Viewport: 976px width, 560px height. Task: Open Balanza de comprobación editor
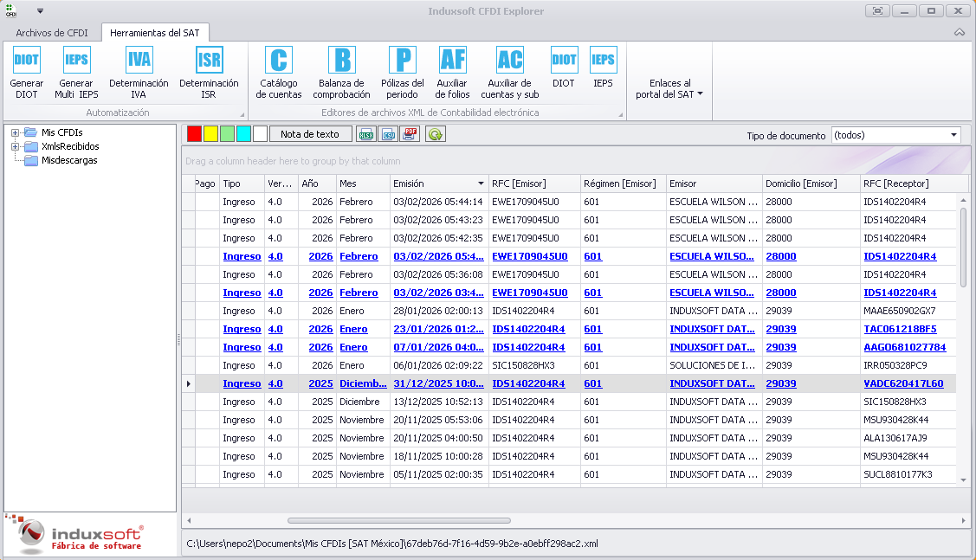[341, 61]
